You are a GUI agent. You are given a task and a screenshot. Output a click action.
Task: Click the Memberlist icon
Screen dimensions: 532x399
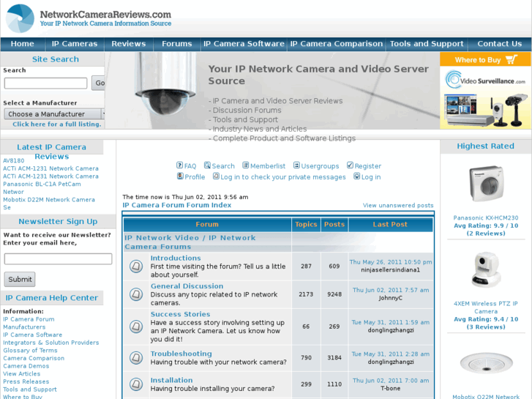click(x=246, y=165)
